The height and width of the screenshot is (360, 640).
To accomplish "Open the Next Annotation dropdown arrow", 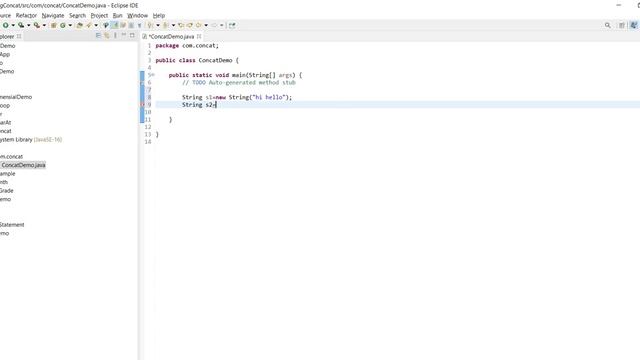I will 158,25.
